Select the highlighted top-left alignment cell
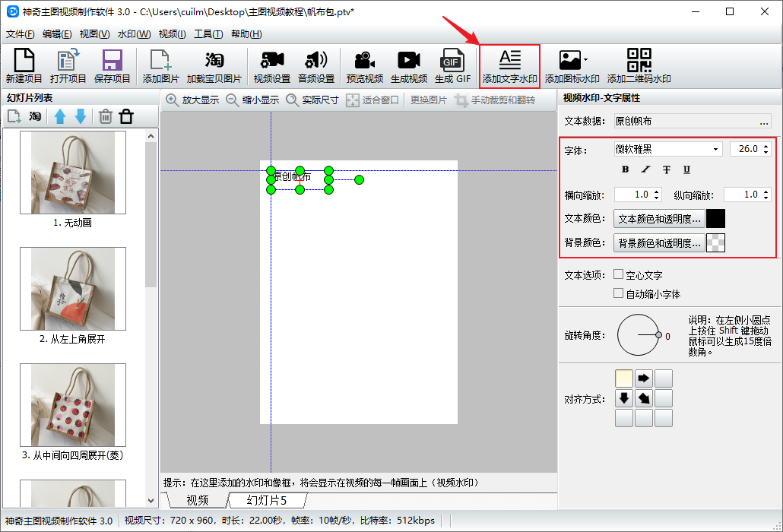This screenshot has height=532, width=783. click(x=624, y=378)
